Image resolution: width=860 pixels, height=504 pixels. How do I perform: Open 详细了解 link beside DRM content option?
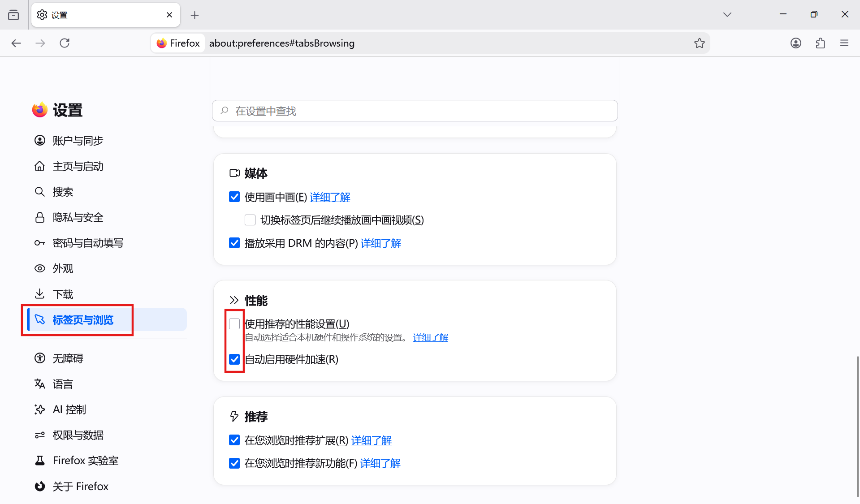(380, 243)
